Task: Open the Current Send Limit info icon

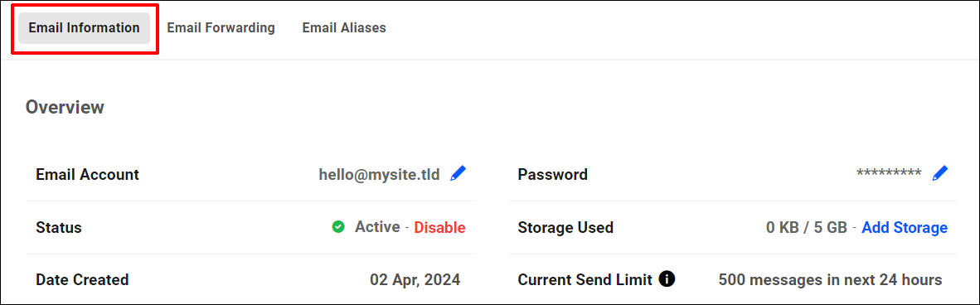Action: pos(667,278)
